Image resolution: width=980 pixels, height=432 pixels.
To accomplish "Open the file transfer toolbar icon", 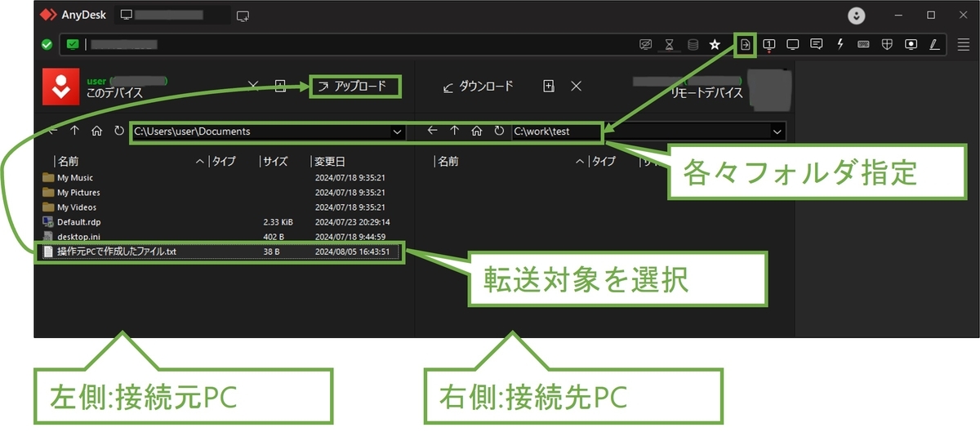I will [x=745, y=44].
